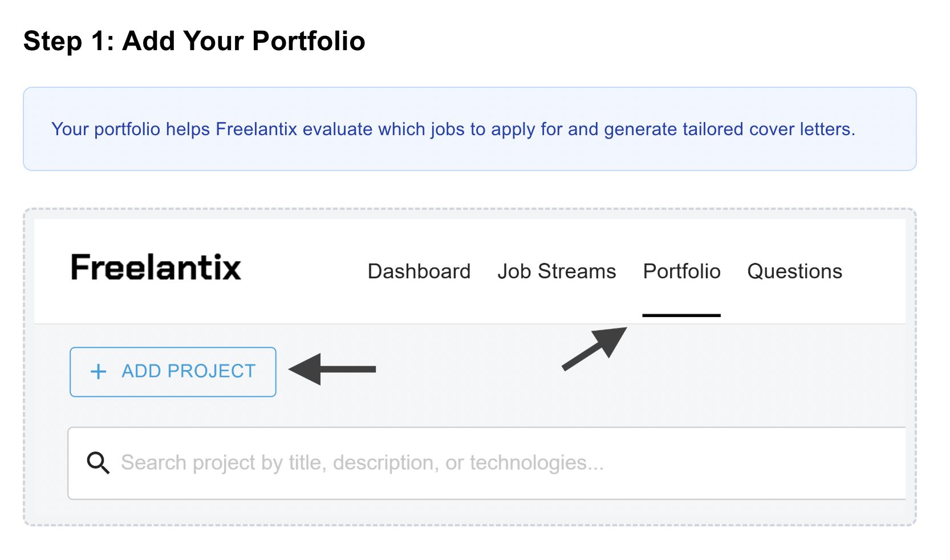The image size is (950, 560).
Task: Select the Step 1 heading
Action: click(x=194, y=40)
